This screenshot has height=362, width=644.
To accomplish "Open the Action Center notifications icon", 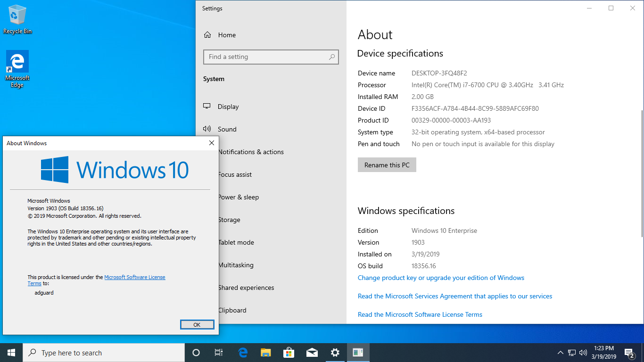I will coord(629,353).
